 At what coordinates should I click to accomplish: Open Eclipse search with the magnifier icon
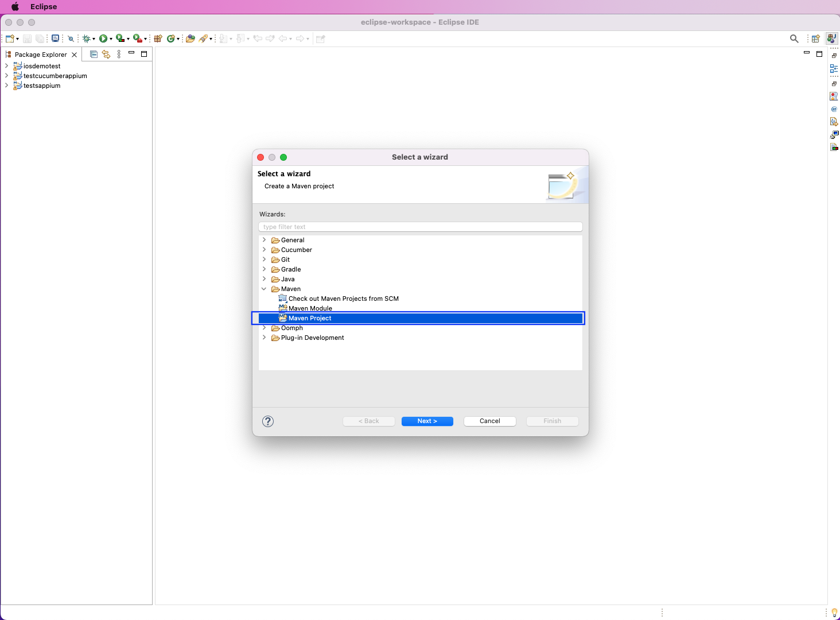click(794, 38)
